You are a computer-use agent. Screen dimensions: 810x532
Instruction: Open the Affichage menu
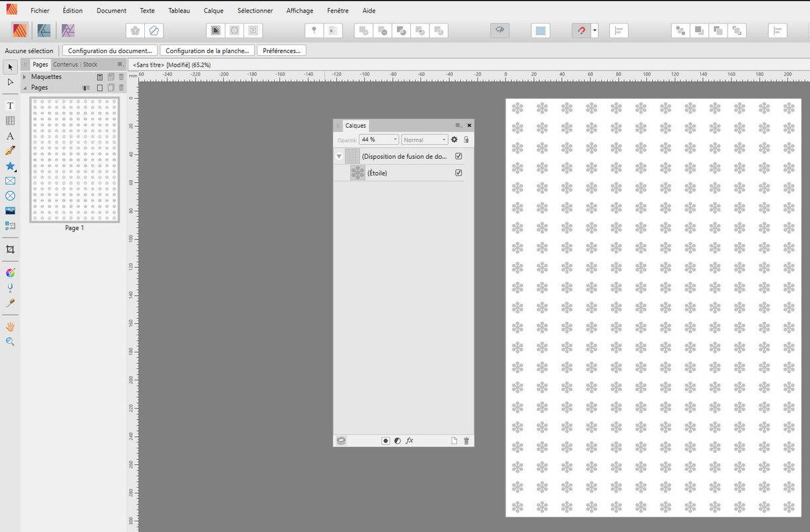point(299,11)
